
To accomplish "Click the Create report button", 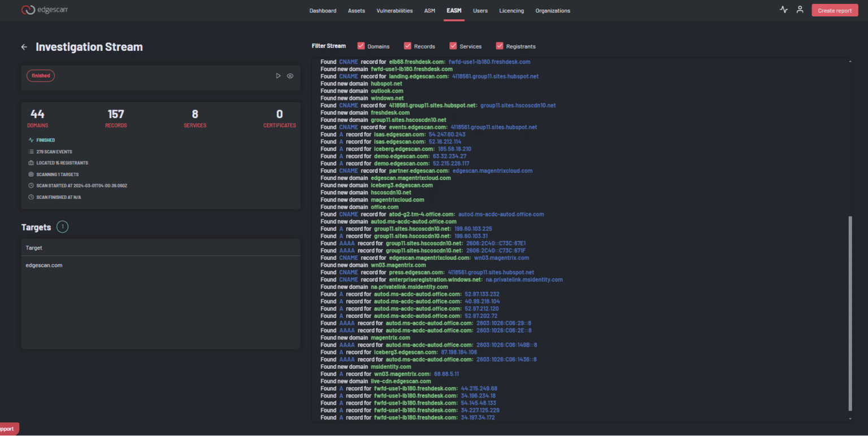I will pyautogui.click(x=835, y=11).
